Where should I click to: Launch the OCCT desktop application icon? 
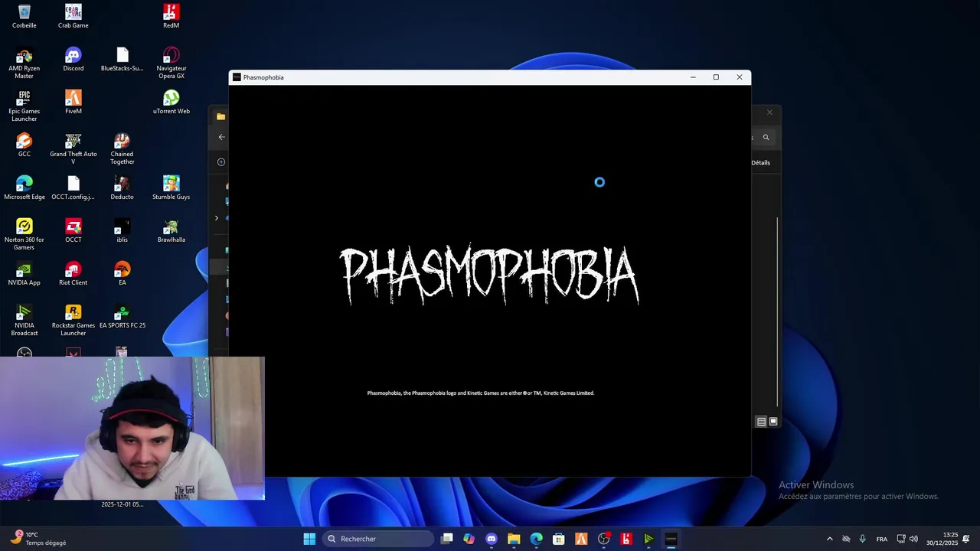click(73, 230)
